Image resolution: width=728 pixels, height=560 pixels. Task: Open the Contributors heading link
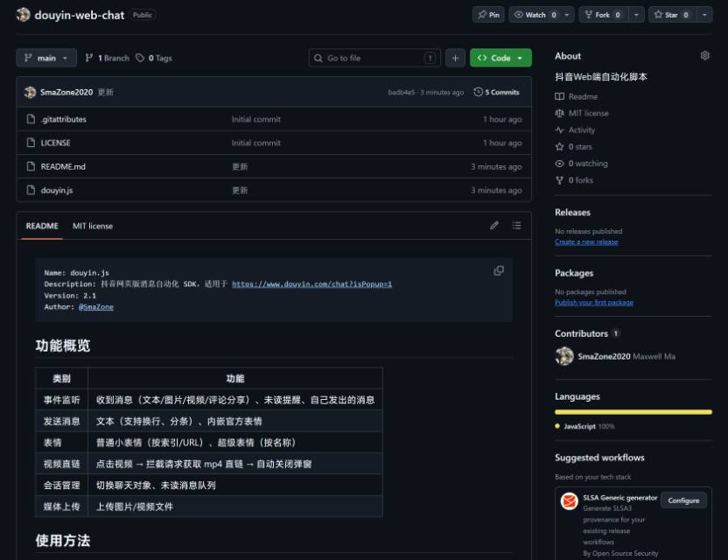(587, 334)
